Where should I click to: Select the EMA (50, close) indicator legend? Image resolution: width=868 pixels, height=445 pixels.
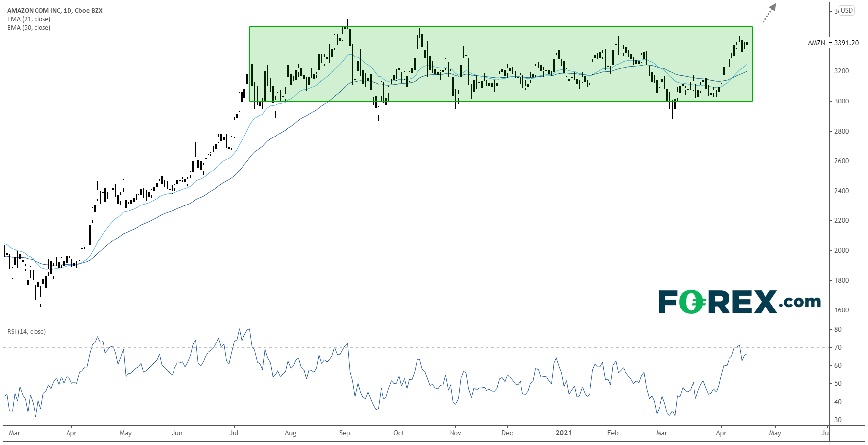pos(29,27)
